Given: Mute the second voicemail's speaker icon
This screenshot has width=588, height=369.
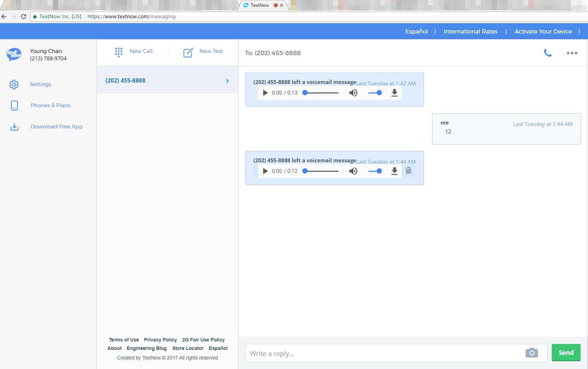Looking at the screenshot, I should pos(353,171).
